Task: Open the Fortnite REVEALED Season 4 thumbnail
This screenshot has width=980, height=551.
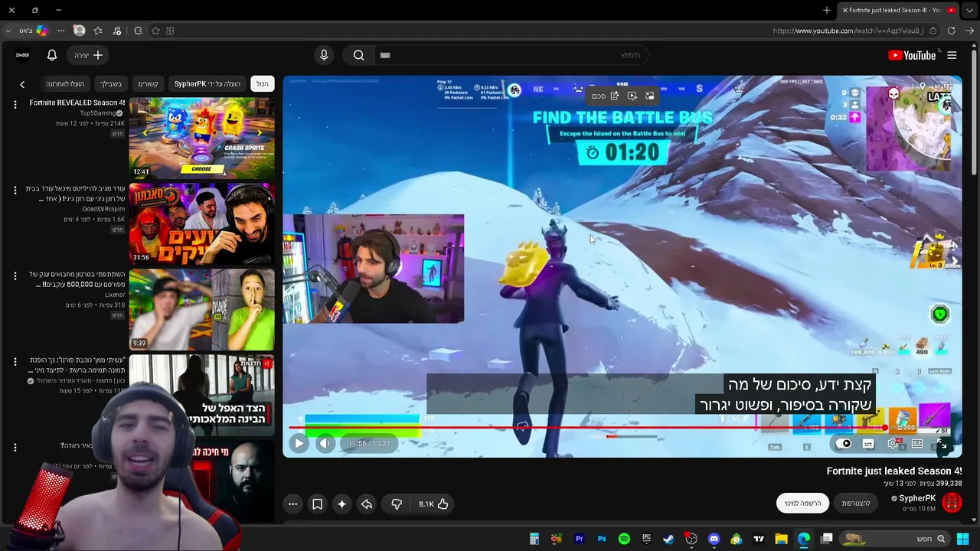Action: [201, 138]
